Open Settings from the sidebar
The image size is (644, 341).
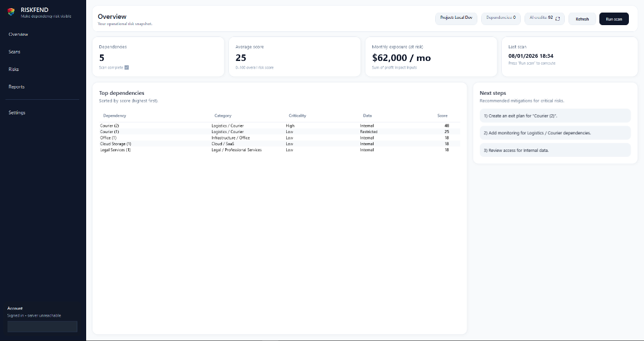[17, 112]
